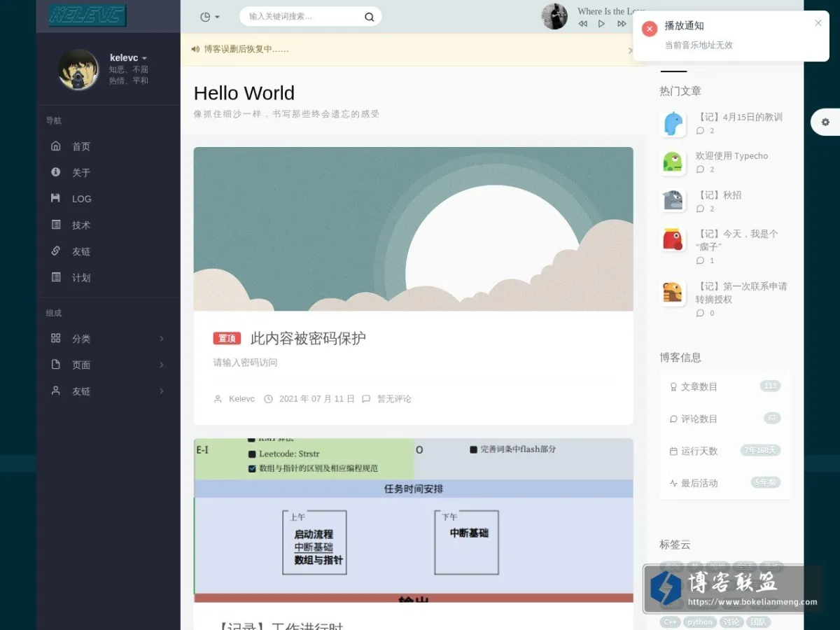Image resolution: width=840 pixels, height=630 pixels.
Task: Click the info icon beside 关于
Action: [x=56, y=172]
